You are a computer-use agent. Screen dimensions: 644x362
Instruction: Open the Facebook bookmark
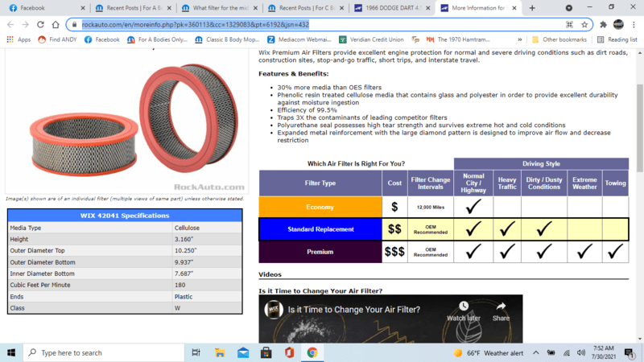(x=102, y=39)
